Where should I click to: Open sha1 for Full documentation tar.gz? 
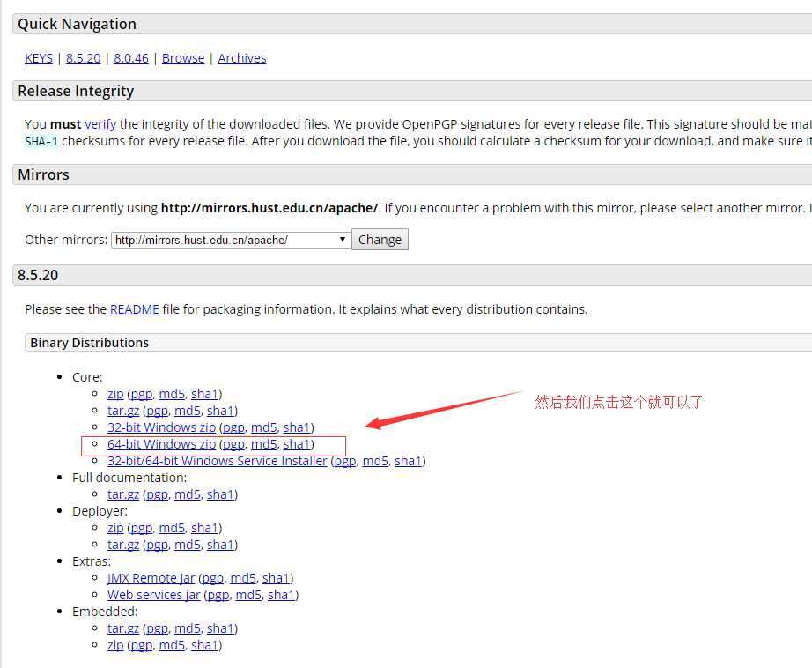point(220,494)
